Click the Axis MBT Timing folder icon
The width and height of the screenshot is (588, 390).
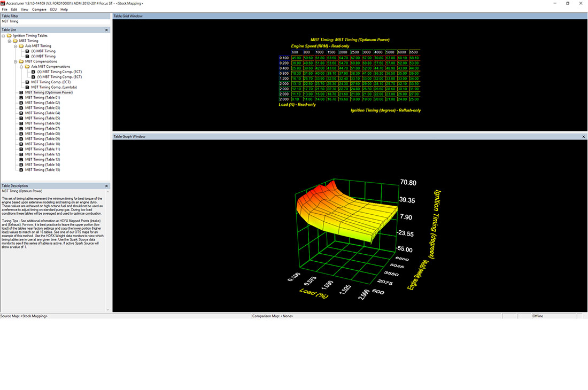pyautogui.click(x=21, y=46)
